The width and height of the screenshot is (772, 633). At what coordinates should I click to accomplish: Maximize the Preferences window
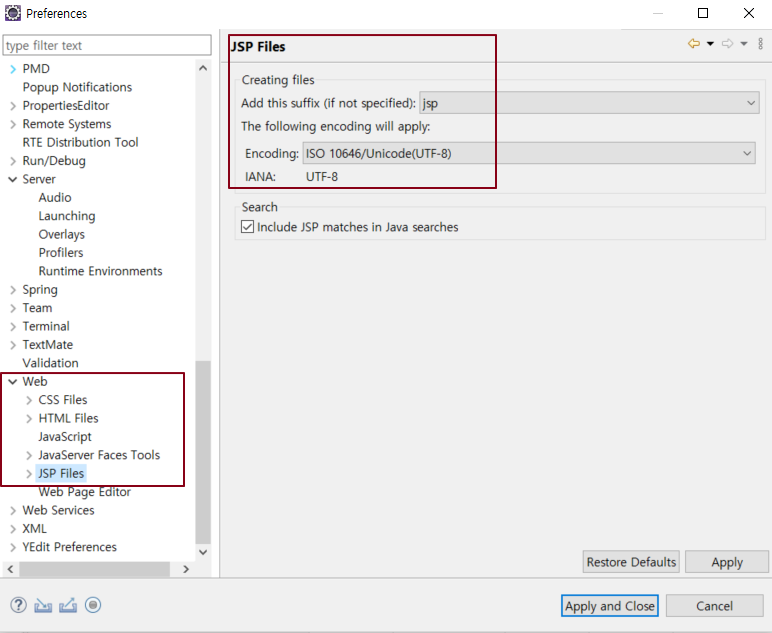click(703, 13)
